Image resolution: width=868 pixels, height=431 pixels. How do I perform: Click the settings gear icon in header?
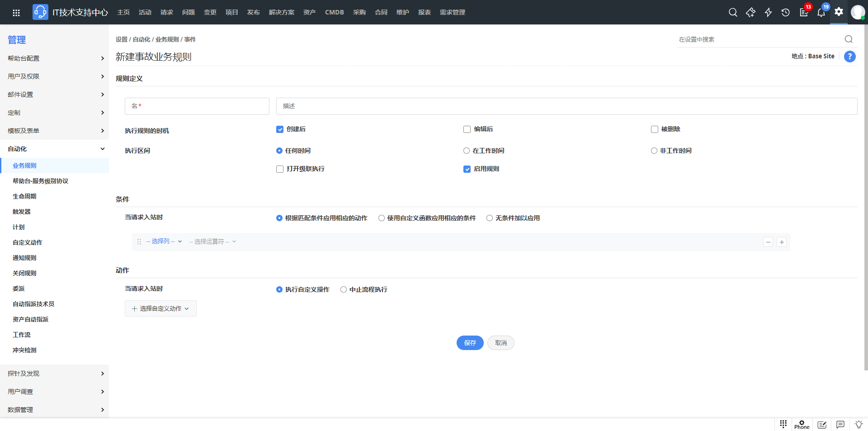tap(839, 12)
